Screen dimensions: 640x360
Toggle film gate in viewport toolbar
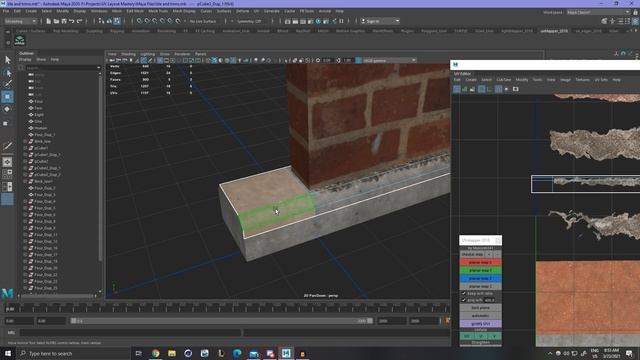click(x=166, y=60)
